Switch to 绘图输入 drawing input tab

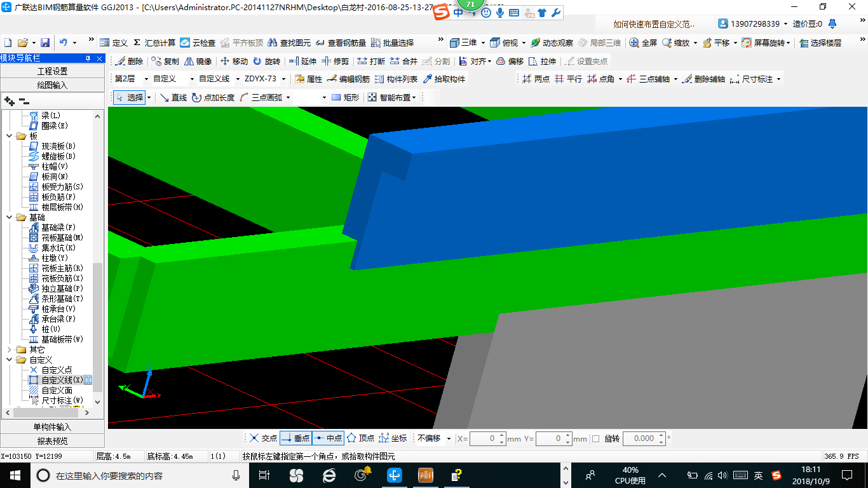[52, 85]
